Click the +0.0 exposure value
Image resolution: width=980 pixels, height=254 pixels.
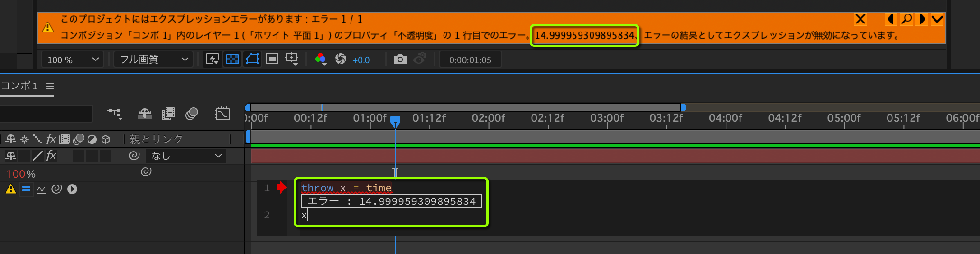[361, 60]
